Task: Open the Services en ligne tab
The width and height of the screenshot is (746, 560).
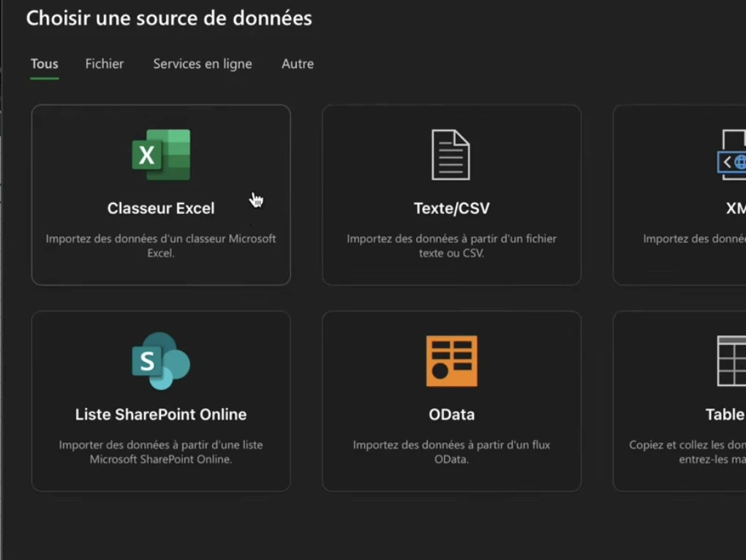Action: 202,64
